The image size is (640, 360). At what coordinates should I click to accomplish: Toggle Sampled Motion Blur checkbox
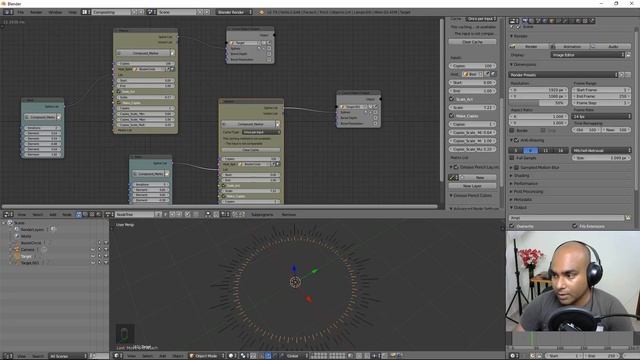(516, 168)
